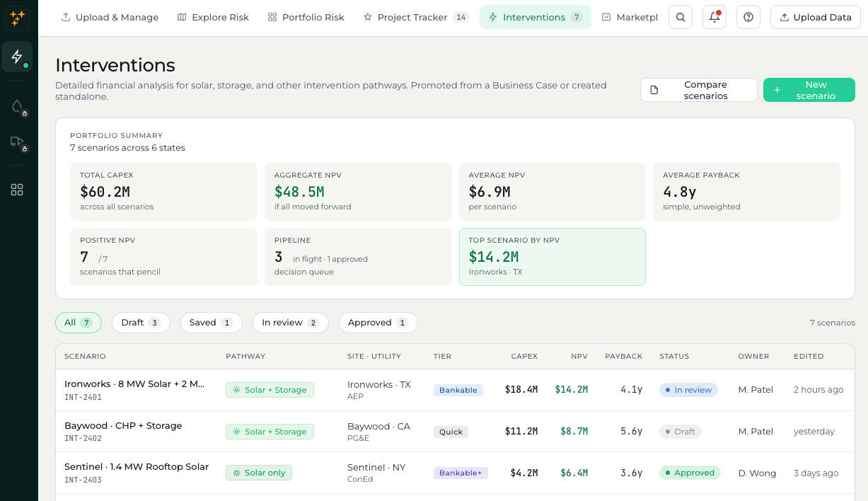Screen dimensions: 868x501
Task: Filter scenarios by Draft
Action: [141, 323]
